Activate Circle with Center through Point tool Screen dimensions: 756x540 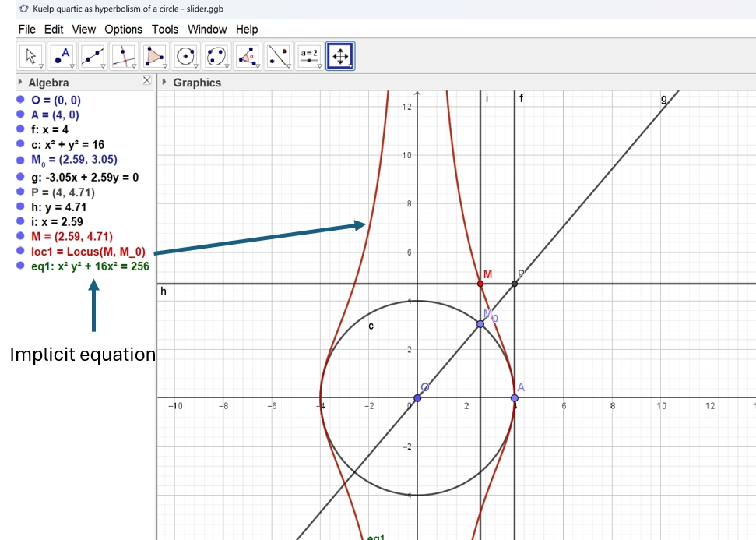pos(185,56)
